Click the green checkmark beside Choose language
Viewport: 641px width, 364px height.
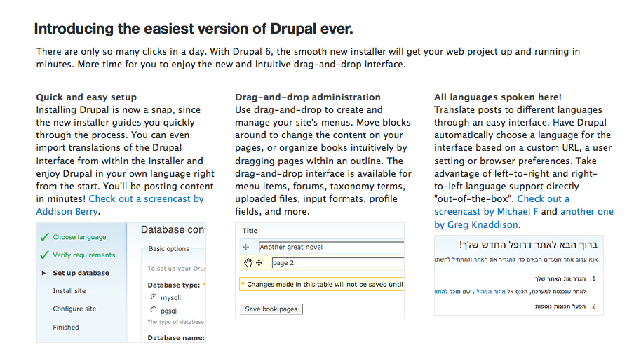pyautogui.click(x=45, y=237)
